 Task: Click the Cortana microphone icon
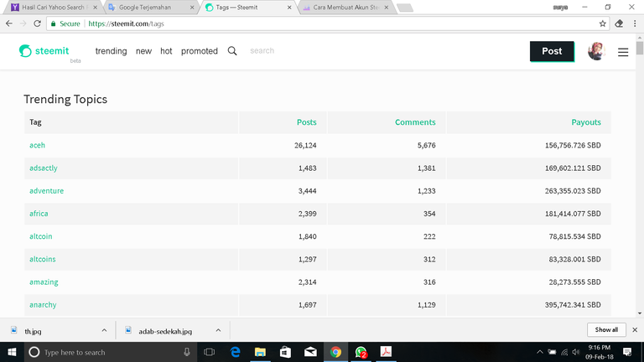click(187, 352)
